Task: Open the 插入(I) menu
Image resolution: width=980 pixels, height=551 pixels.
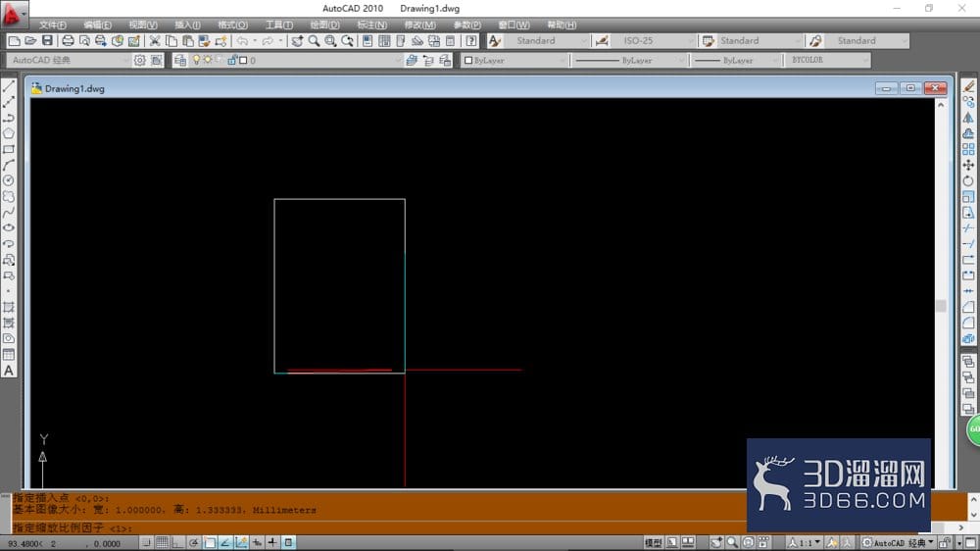Action: click(x=187, y=25)
